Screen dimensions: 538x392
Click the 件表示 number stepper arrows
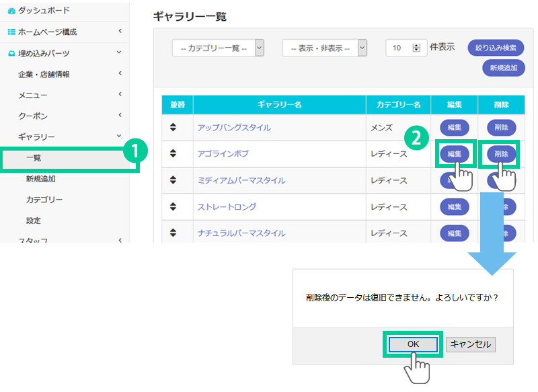point(416,48)
